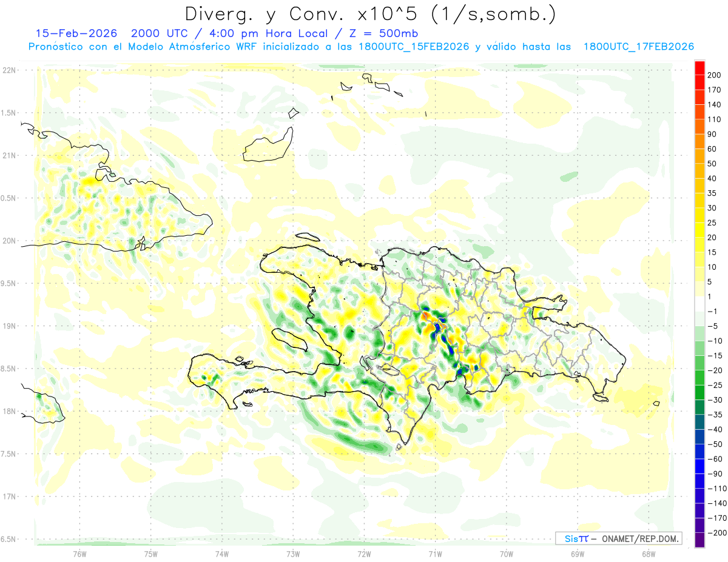Image resolution: width=728 pixels, height=562 pixels.
Task: Pick the purple swatch below -200
Action: [x=699, y=540]
